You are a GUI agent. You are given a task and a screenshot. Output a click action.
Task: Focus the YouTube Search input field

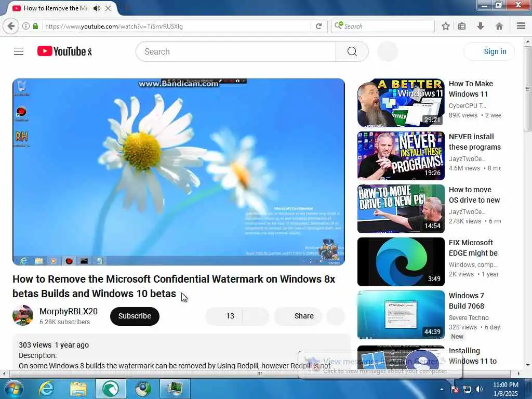point(236,51)
